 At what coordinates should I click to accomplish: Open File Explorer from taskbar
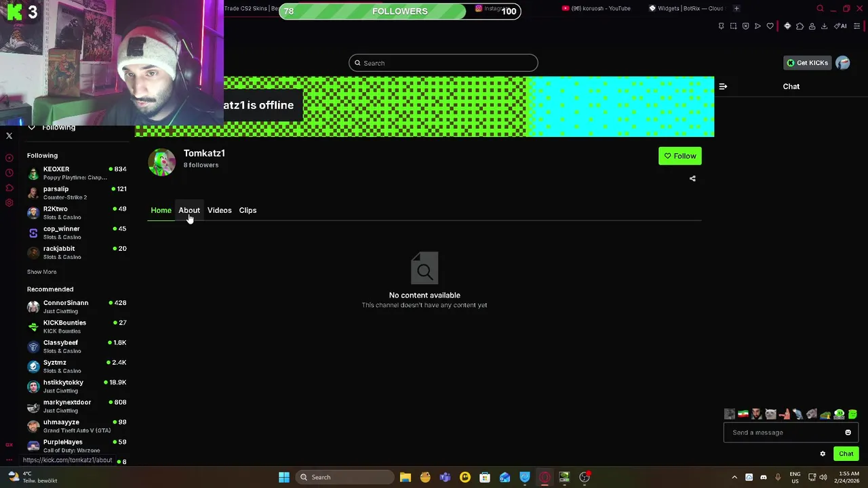pyautogui.click(x=406, y=477)
